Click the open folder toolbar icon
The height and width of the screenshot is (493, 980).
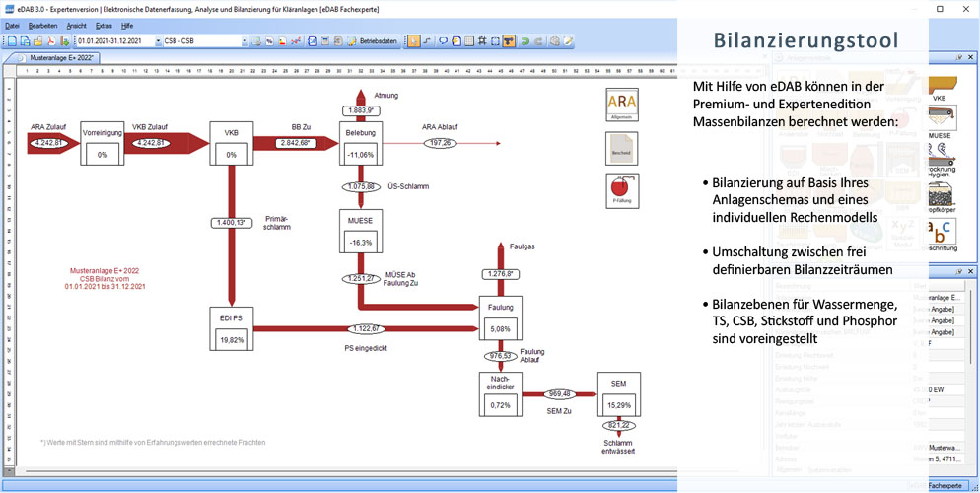coord(37,41)
